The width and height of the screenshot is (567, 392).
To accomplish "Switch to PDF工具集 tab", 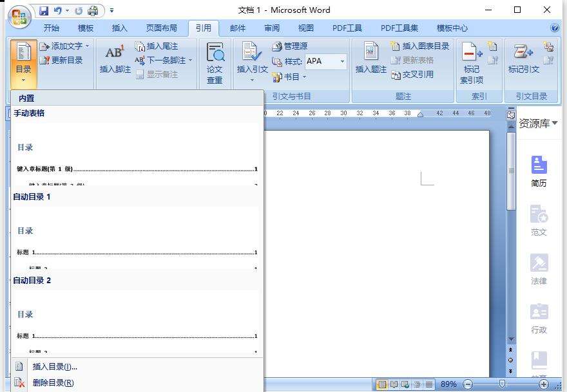I will pyautogui.click(x=399, y=28).
